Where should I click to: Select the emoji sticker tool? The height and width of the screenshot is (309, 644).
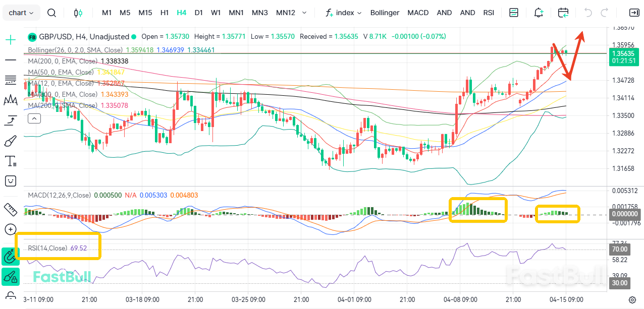(x=10, y=180)
